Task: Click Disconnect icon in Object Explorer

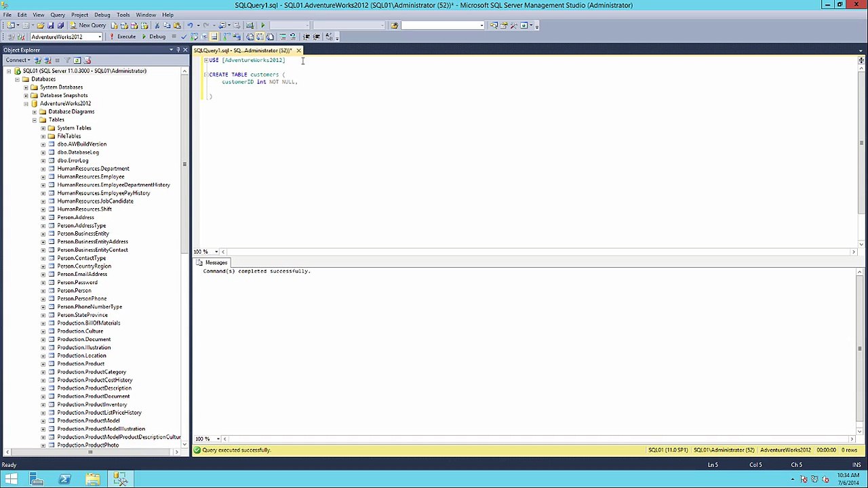Action: 47,60
